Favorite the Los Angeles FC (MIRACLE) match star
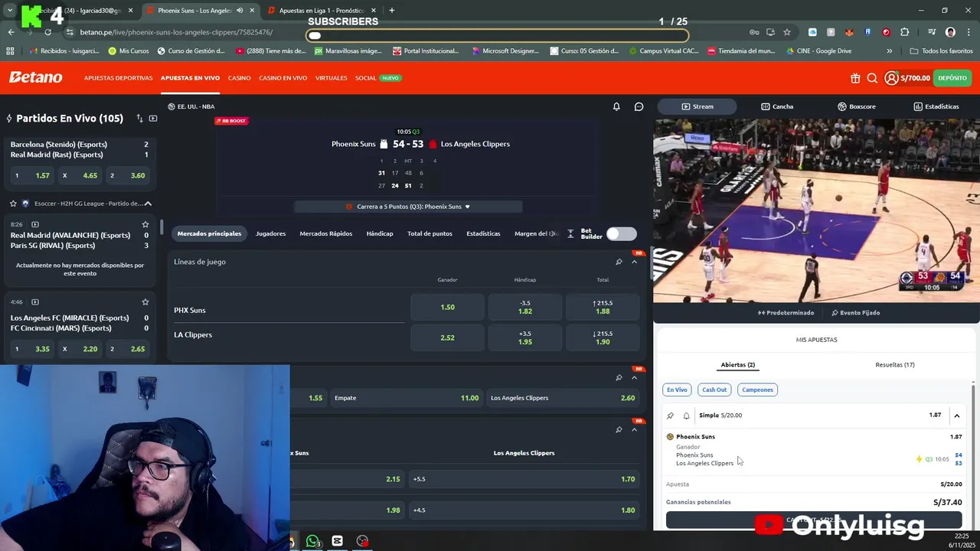Image resolution: width=980 pixels, height=551 pixels. pos(145,302)
